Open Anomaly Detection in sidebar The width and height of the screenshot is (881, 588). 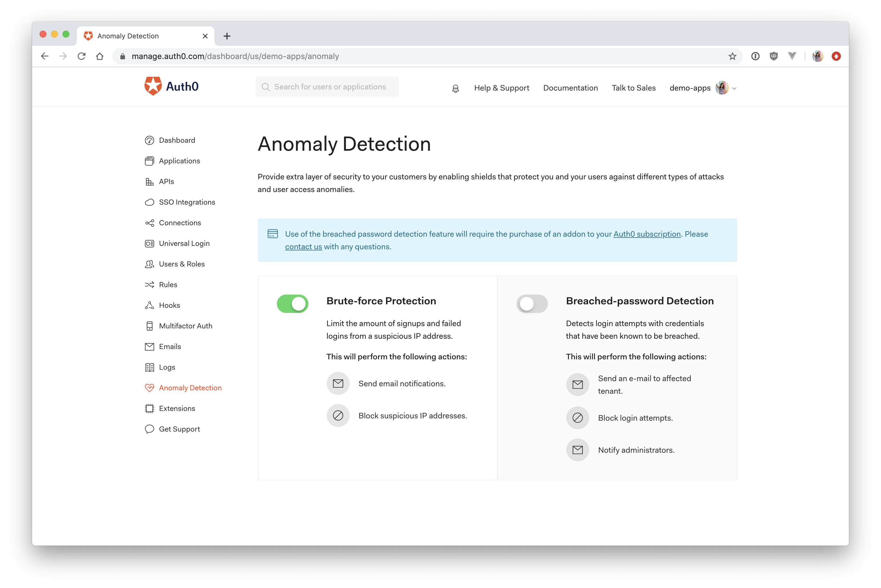(190, 388)
